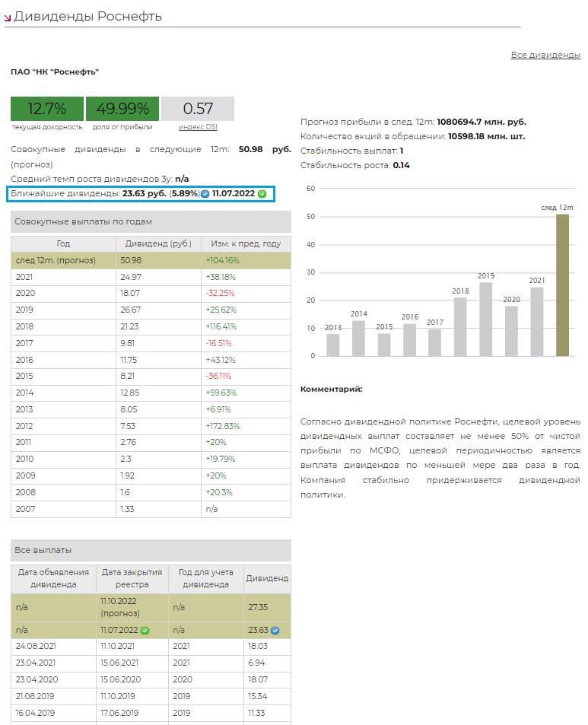Click blue check icon after 5.89% yield
The width and height of the screenshot is (588, 725).
pos(205,194)
